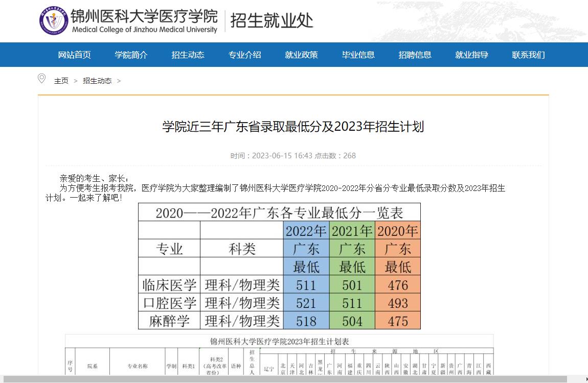Click the article title 学院近三年广东省录取最低分
Image resolution: width=588 pixels, height=383 pixels.
293,127
